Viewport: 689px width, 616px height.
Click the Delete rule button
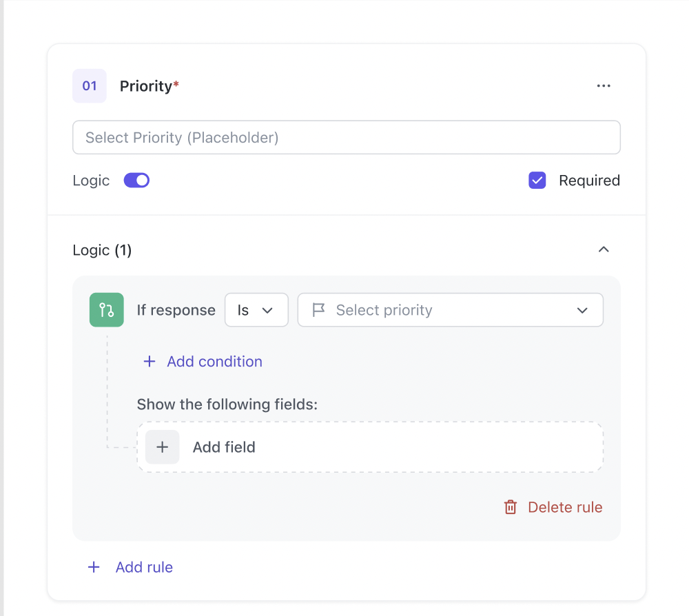coord(564,507)
